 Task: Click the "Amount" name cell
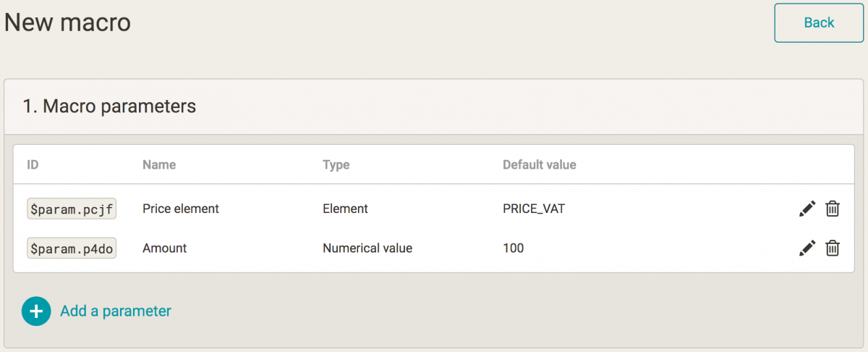point(165,248)
